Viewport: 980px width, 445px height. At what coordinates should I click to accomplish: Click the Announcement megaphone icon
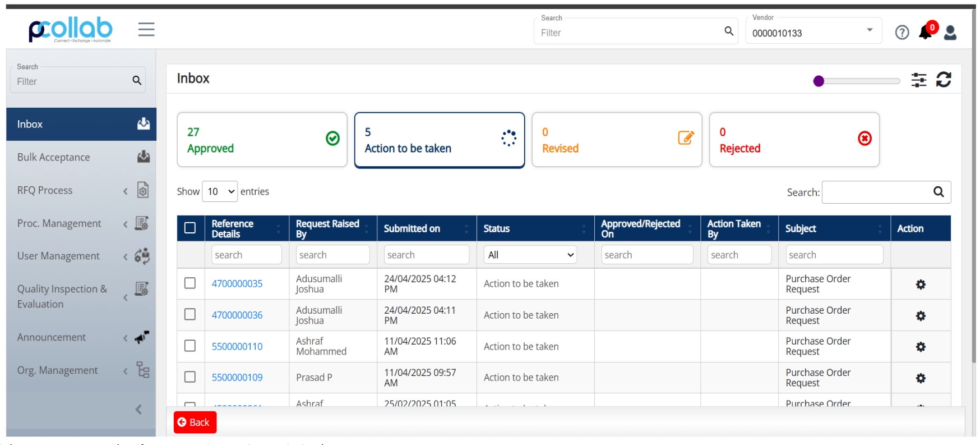pos(142,337)
